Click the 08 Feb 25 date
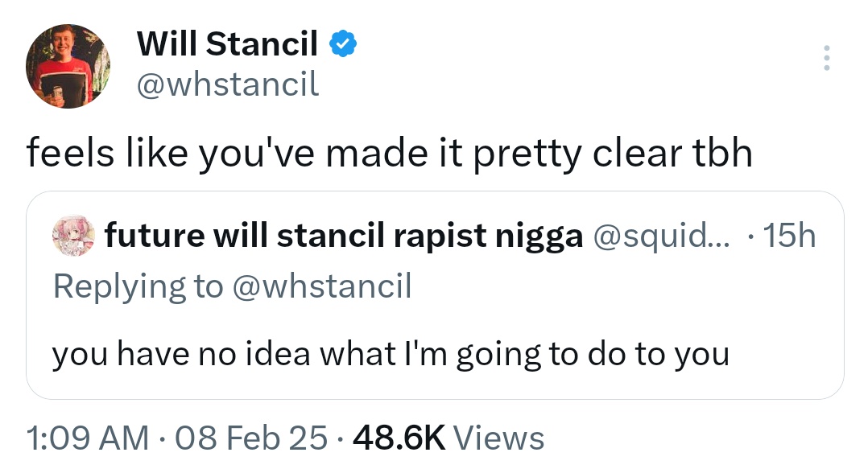868x473 pixels. 253,438
